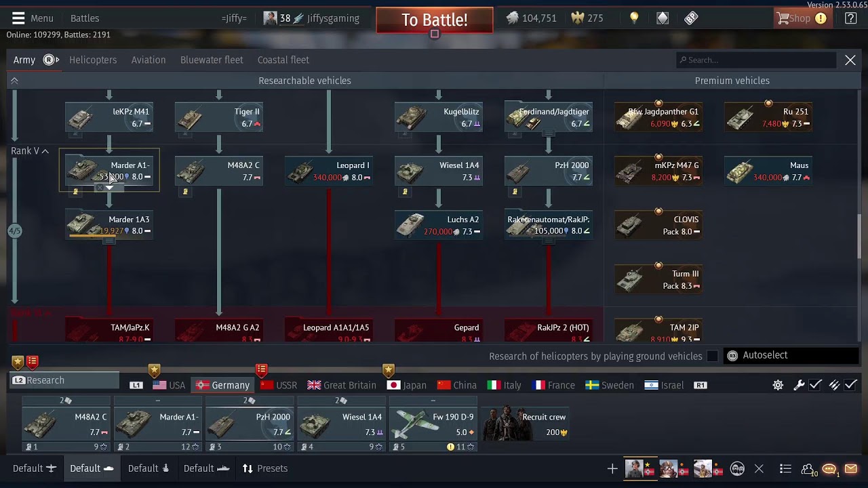
Task: Click the ammo refill icon
Action: (835, 385)
